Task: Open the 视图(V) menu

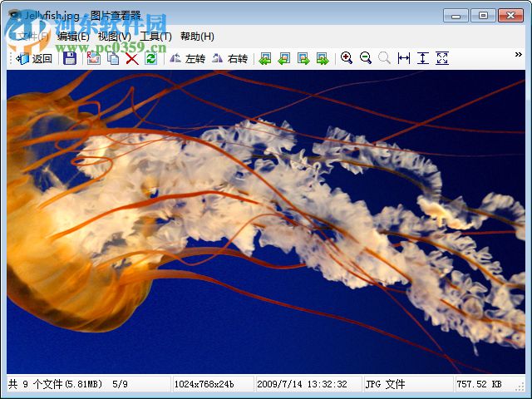Action: 115,37
